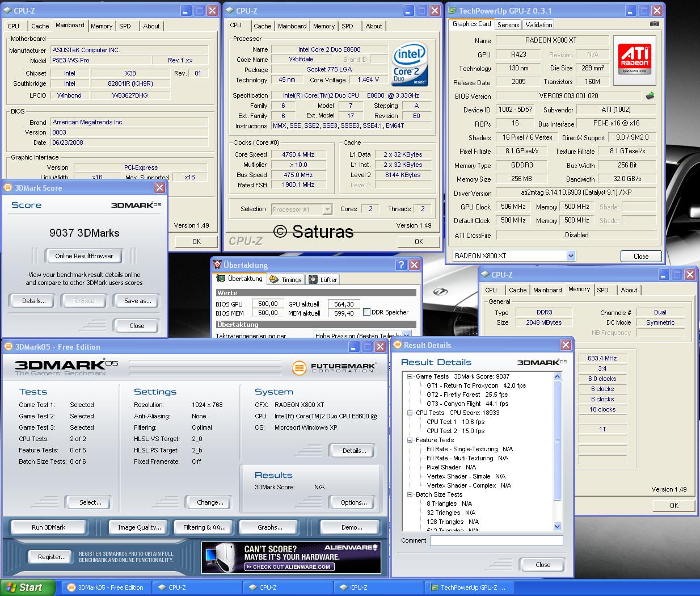The image size is (700, 596).
Task: Open Image Quality settings button
Action: click(139, 527)
